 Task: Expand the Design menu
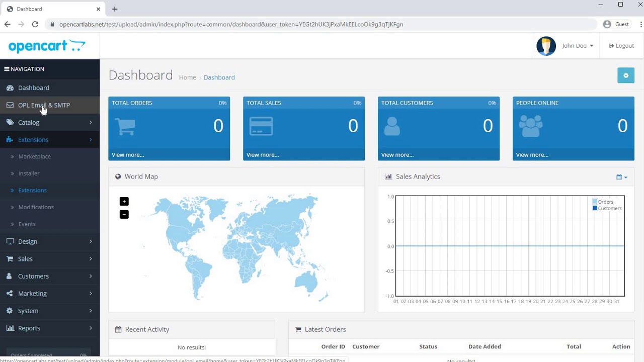50,241
